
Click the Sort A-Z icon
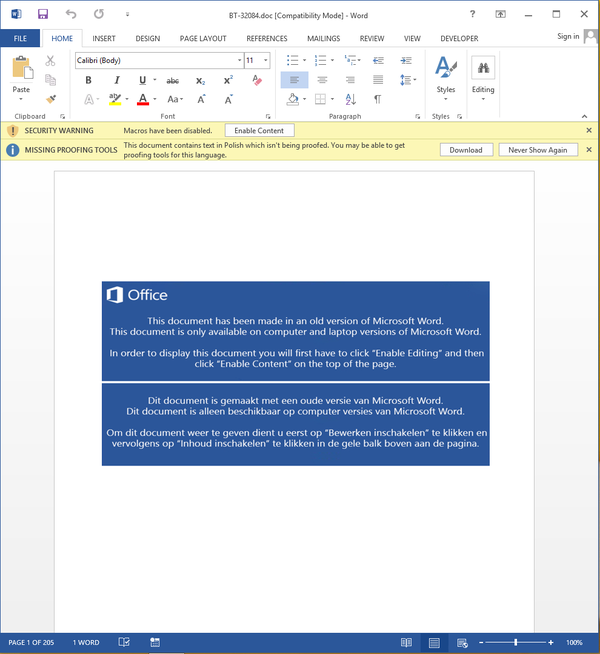351,99
